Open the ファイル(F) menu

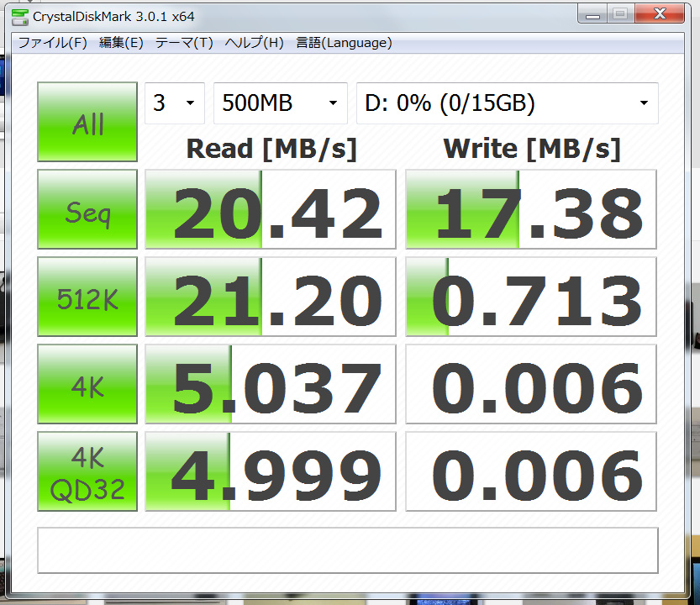tap(53, 43)
